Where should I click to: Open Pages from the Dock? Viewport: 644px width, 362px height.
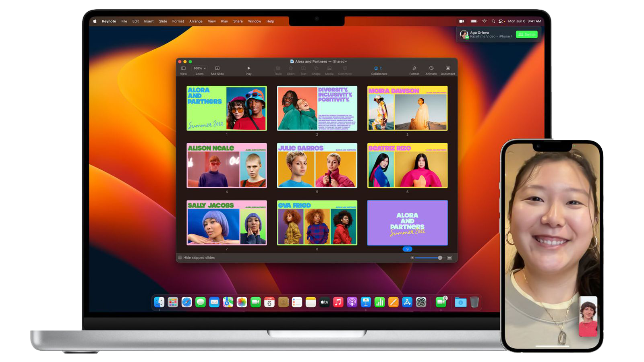click(393, 302)
